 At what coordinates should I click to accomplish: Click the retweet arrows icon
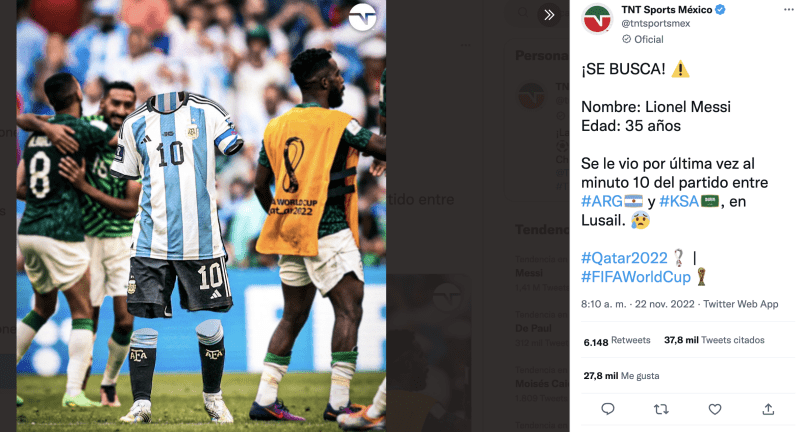pyautogui.click(x=661, y=409)
